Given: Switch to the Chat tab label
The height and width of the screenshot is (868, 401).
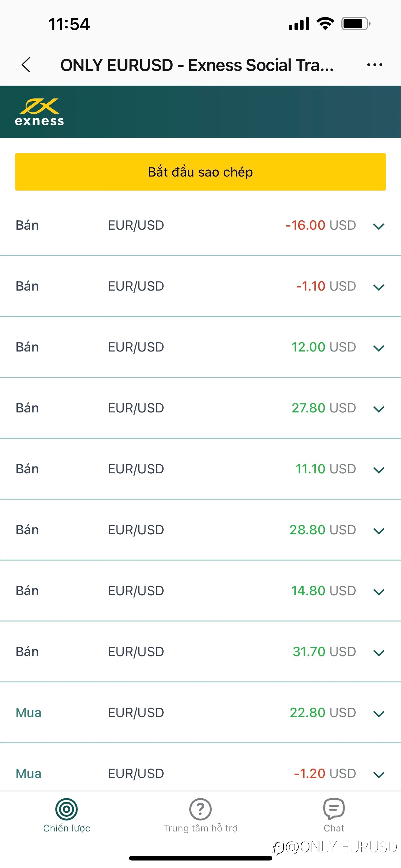Looking at the screenshot, I should (x=334, y=828).
